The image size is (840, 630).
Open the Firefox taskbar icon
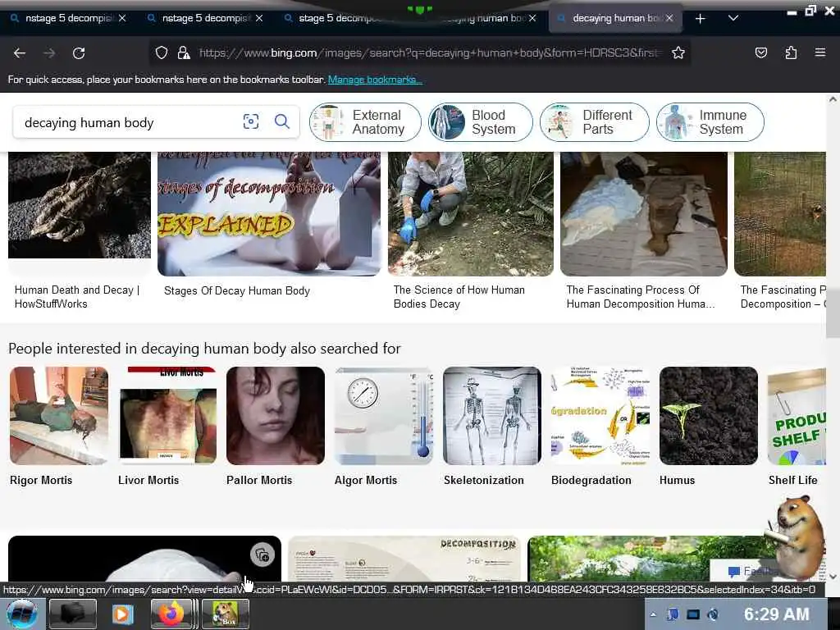pyautogui.click(x=171, y=614)
